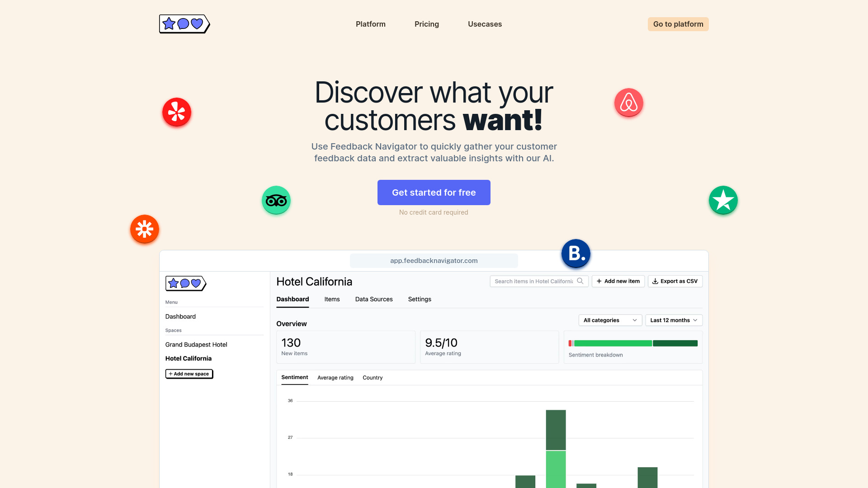Click the Yelp icon

(x=176, y=112)
